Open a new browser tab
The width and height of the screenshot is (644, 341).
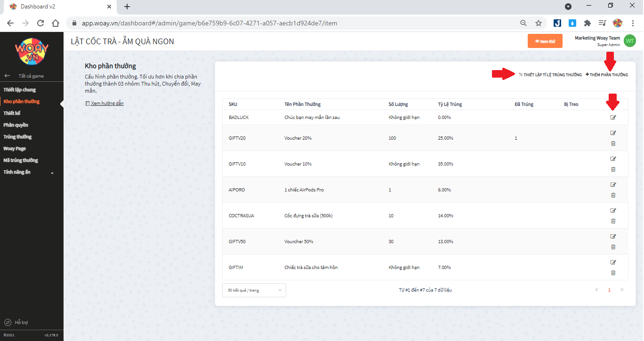point(127,7)
